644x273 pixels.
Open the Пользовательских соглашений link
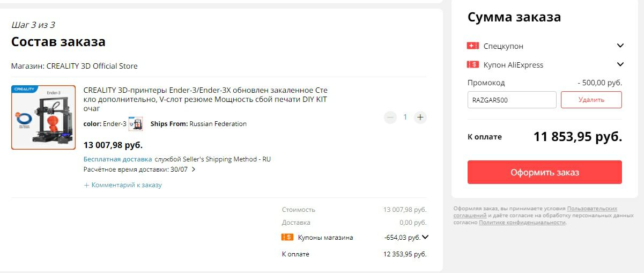coord(535,212)
